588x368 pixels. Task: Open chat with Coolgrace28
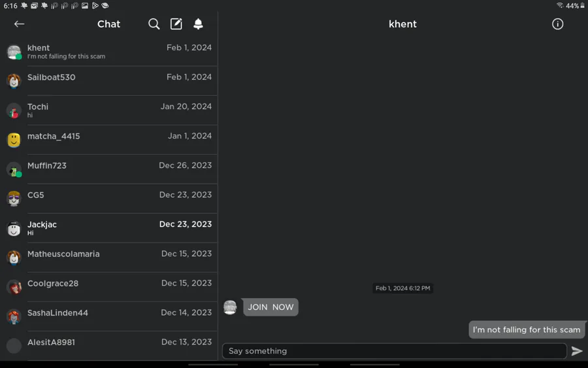108,288
